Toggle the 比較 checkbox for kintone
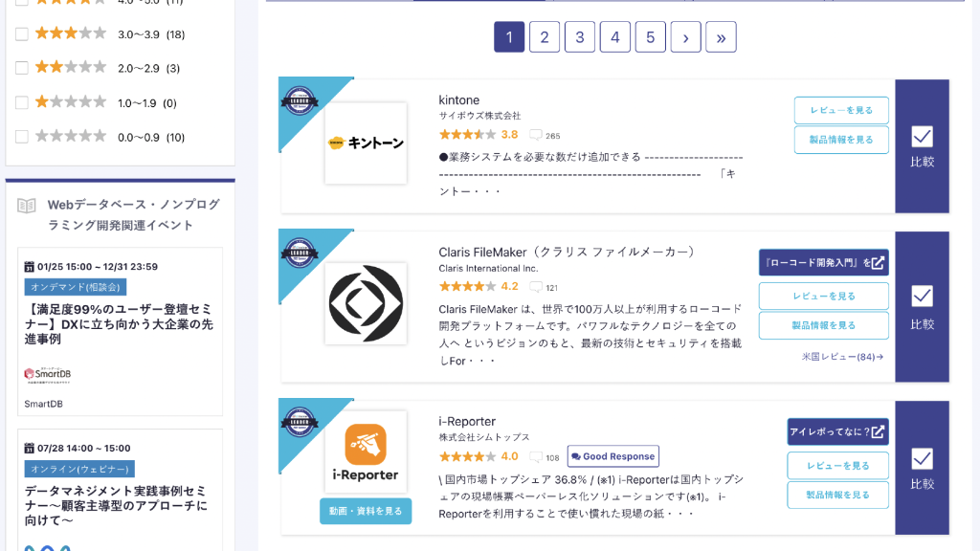Viewport: 980px width, 551px height. (x=922, y=137)
